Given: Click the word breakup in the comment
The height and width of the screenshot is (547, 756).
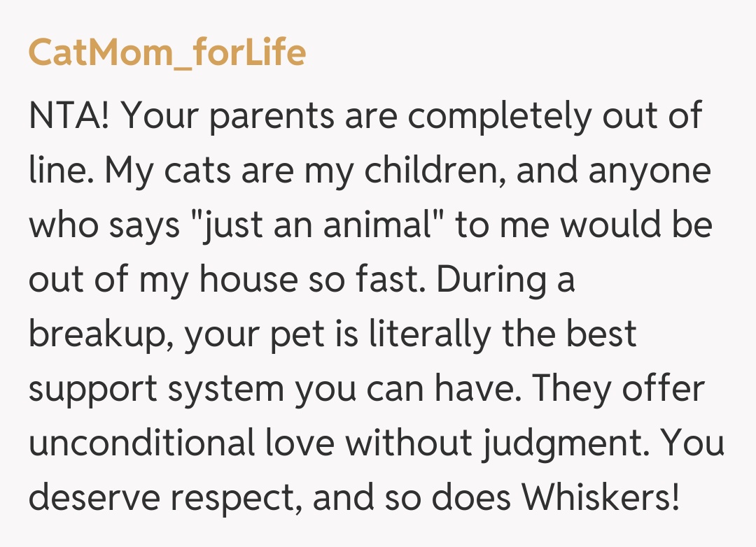Looking at the screenshot, I should (102, 334).
